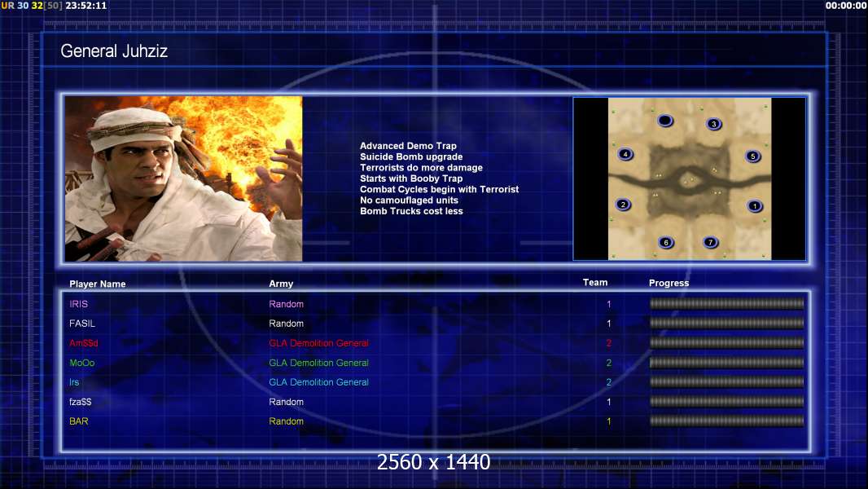
Task: Click Bomb Trucks cost less text
Action: coord(411,211)
